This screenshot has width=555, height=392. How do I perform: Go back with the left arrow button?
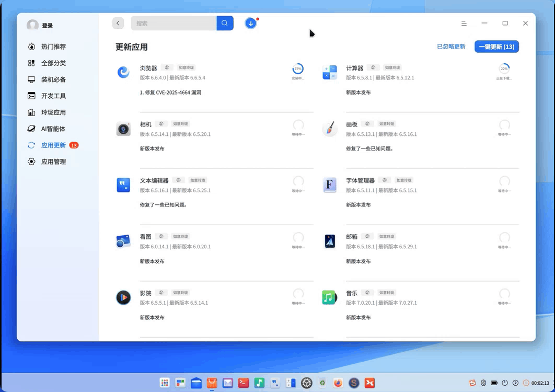click(118, 23)
